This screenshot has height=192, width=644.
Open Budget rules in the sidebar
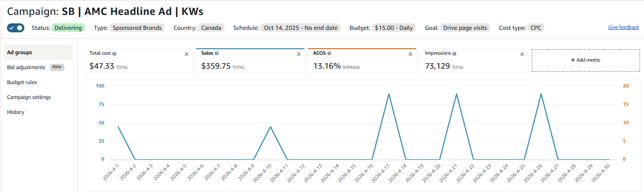pyautogui.click(x=22, y=82)
